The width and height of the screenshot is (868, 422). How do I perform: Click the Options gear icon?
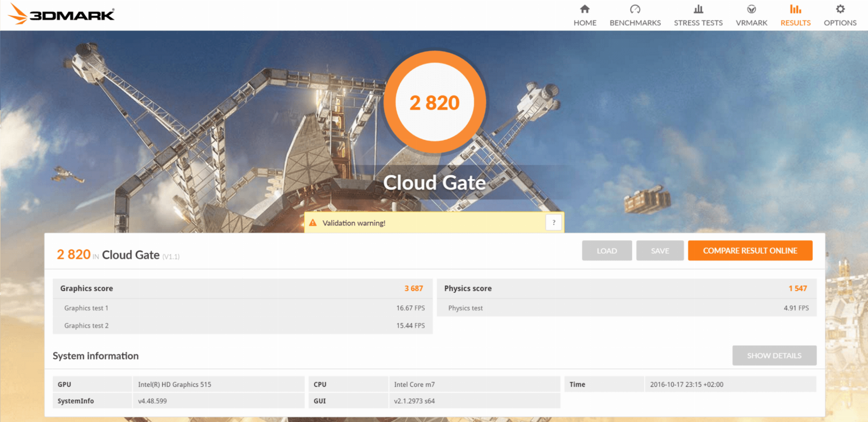pos(840,9)
